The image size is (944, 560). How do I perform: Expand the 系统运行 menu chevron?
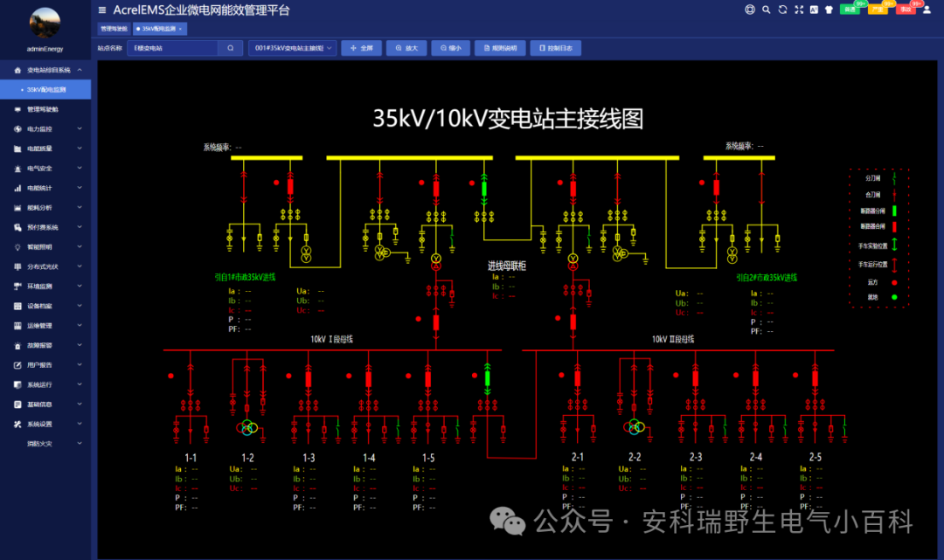[80, 384]
